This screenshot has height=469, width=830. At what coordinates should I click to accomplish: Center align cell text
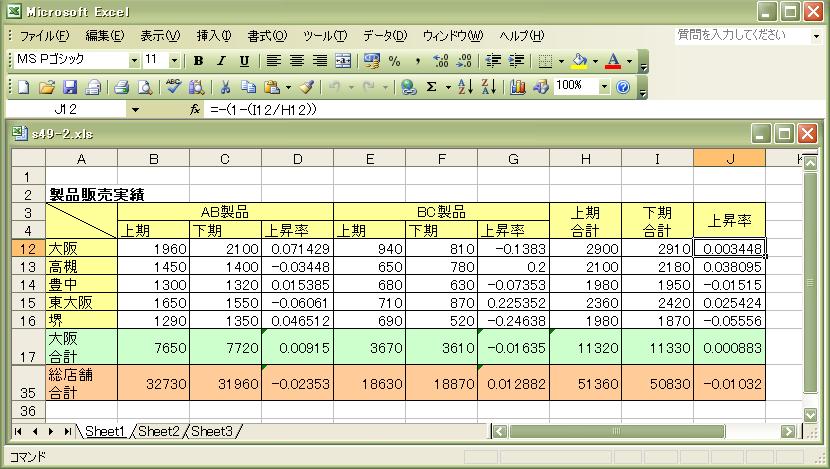pos(296,61)
